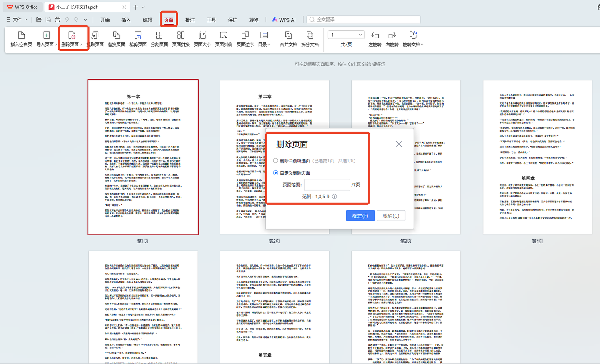Image resolution: width=600 pixels, height=364 pixels.
Task: Switch to the 页面 (Page) tab
Action: (169, 20)
